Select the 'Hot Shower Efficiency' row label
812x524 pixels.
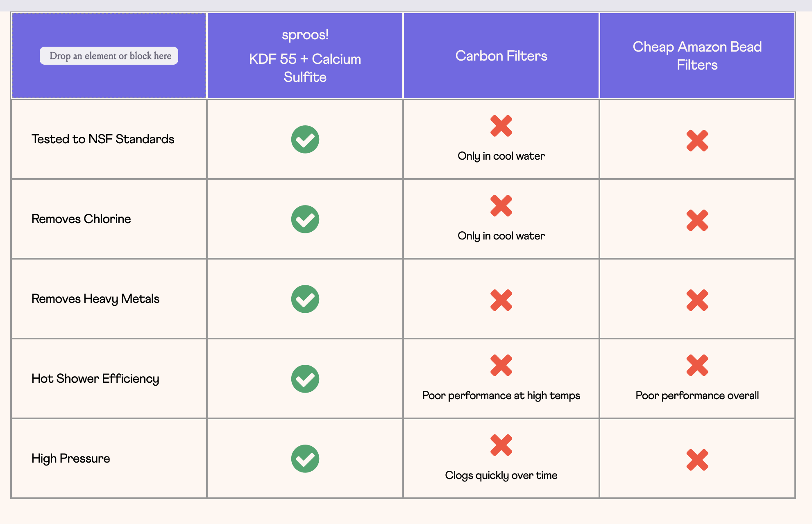pos(95,379)
